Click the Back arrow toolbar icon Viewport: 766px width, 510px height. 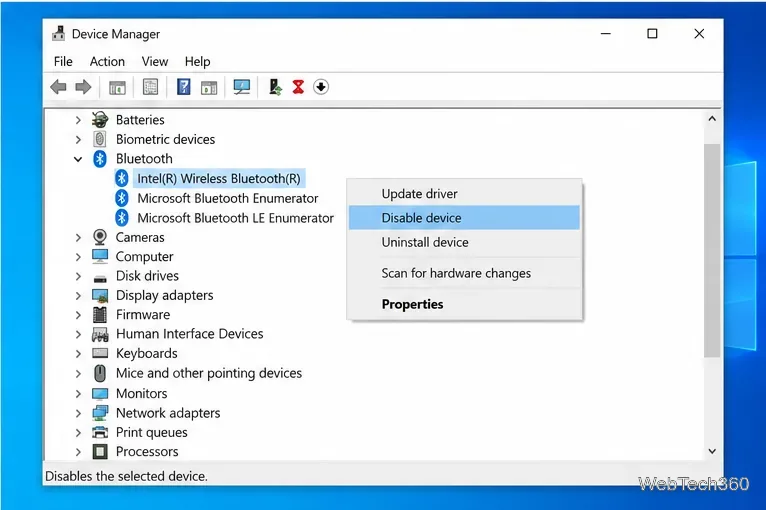pyautogui.click(x=58, y=87)
